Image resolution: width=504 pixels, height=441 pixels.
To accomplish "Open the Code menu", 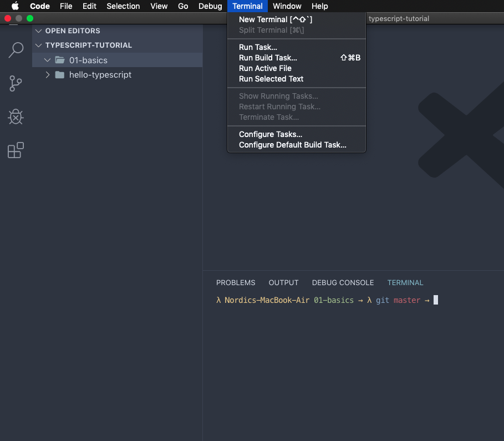I will [x=40, y=6].
